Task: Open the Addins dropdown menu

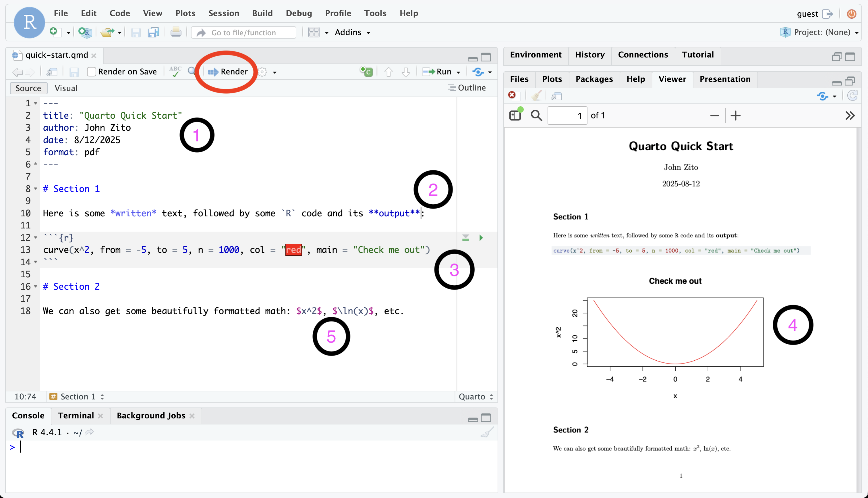Action: [352, 32]
